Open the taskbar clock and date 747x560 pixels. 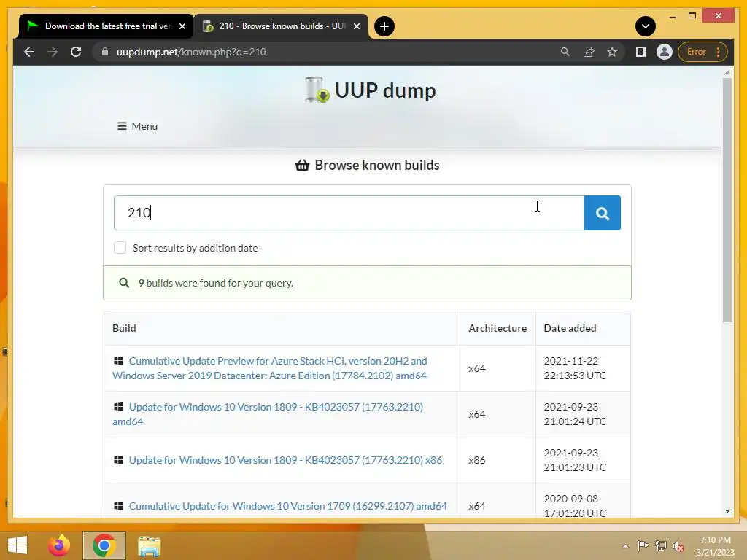(x=715, y=545)
